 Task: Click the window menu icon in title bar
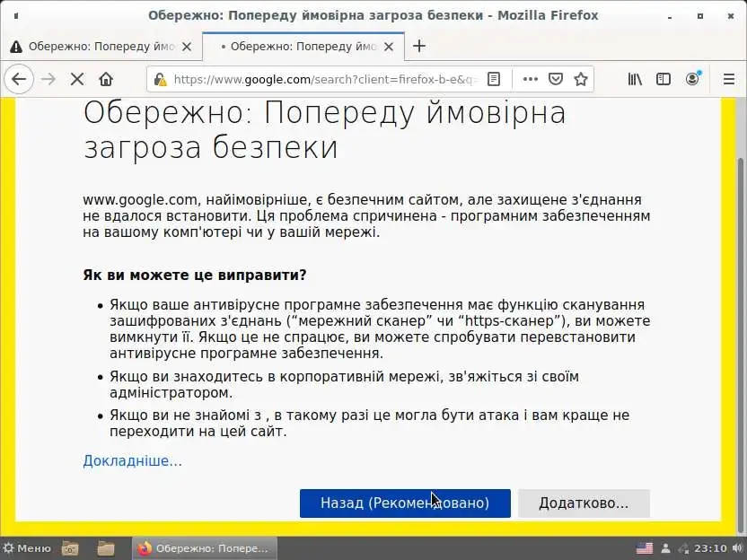[x=16, y=16]
